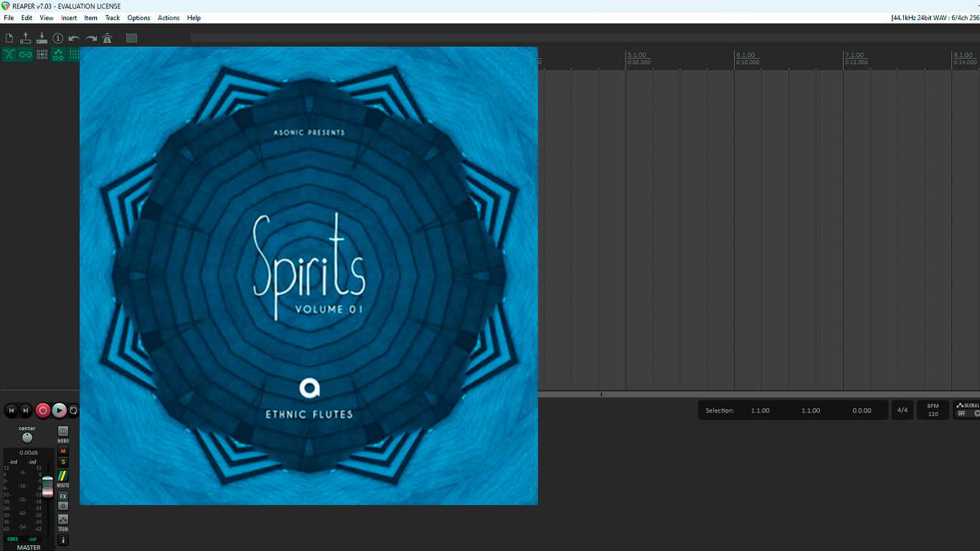This screenshot has height=551, width=980.
Task: Toggle the Repeat loop button
Action: [73, 410]
